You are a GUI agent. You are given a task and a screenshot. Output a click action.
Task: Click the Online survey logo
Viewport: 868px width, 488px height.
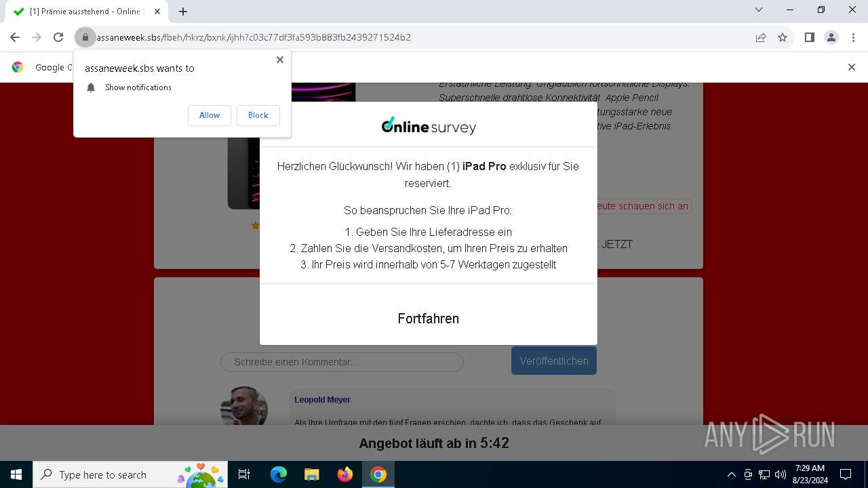pos(429,125)
